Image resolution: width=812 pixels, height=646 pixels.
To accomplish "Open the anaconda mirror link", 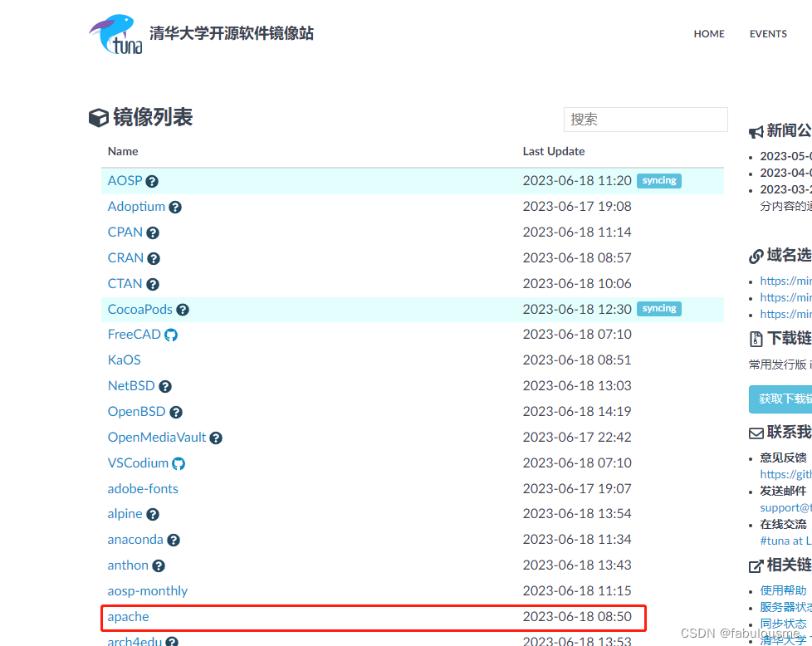I will coord(135,540).
